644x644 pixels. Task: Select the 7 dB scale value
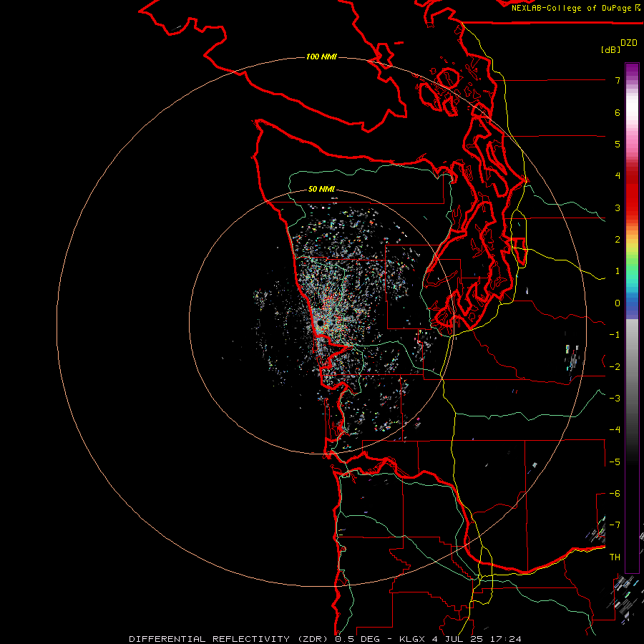(x=618, y=80)
